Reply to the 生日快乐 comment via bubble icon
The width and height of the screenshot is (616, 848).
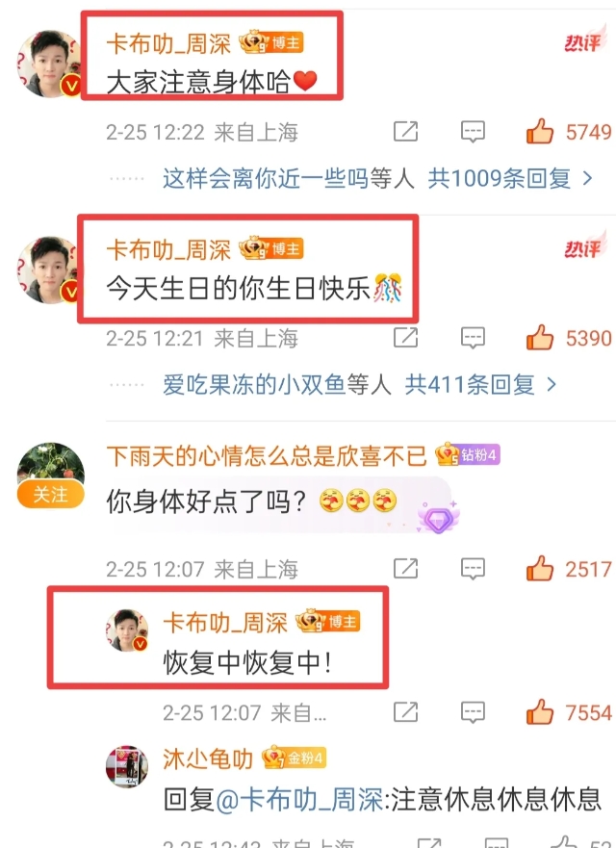tap(473, 338)
